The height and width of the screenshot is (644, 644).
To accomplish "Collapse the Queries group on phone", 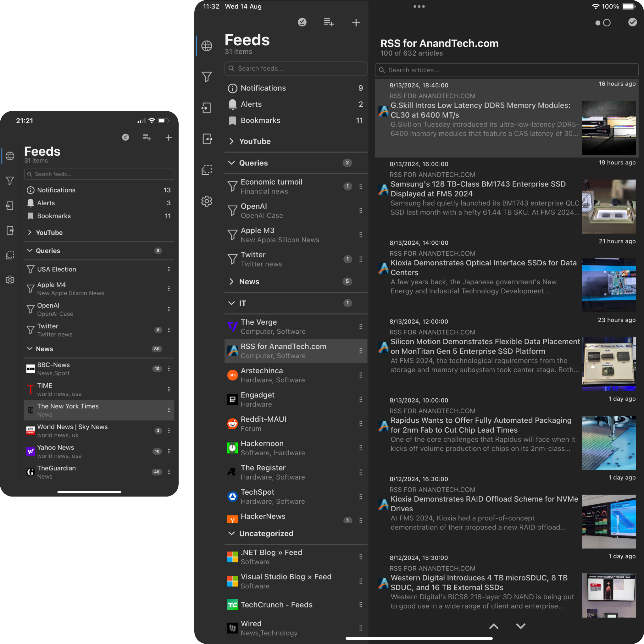I will tap(99, 251).
